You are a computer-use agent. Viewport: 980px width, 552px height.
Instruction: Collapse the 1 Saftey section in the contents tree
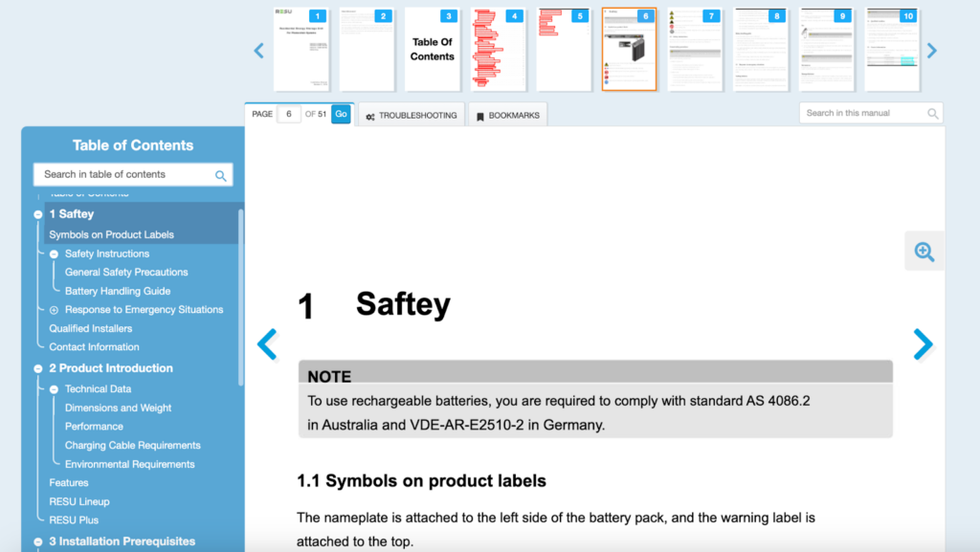38,213
